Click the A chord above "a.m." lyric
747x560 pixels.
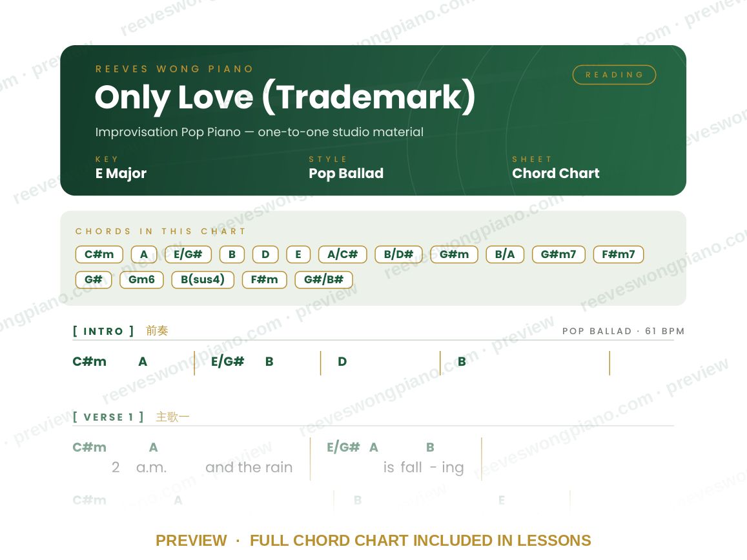(x=153, y=447)
